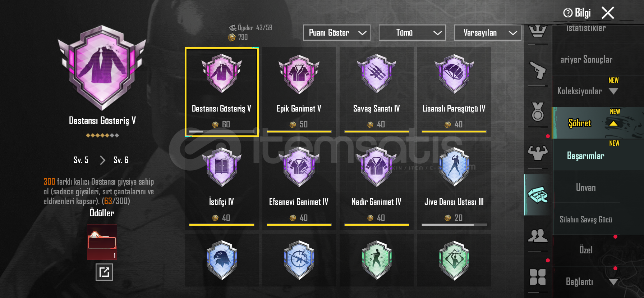Screen dimensions: 644x298
Task: Open the pistol weapons sidebar icon
Action: tap(538, 70)
